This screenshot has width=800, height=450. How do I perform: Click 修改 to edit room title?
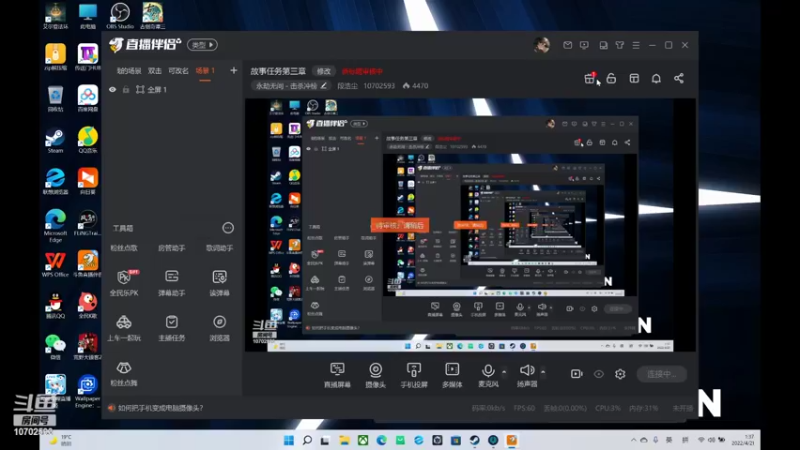pos(323,71)
